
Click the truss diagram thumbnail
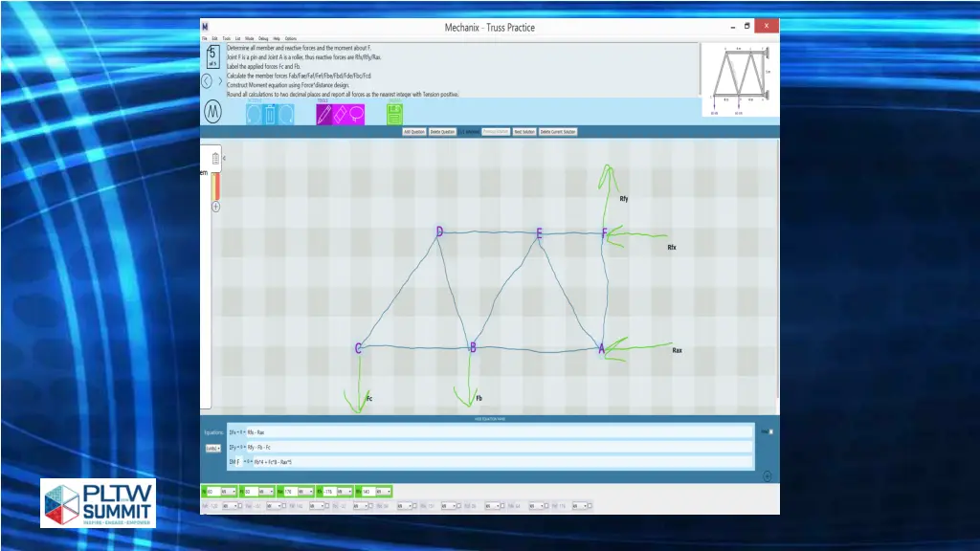[739, 81]
